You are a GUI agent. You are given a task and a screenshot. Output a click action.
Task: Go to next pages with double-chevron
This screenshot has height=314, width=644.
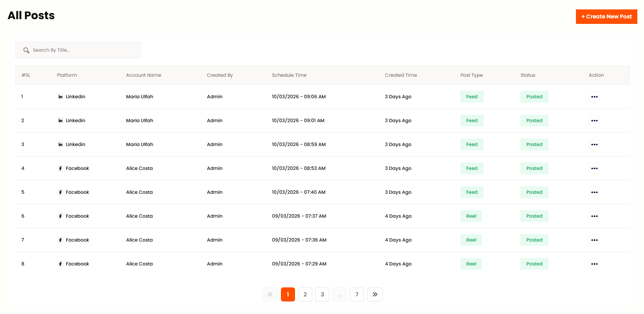[374, 294]
